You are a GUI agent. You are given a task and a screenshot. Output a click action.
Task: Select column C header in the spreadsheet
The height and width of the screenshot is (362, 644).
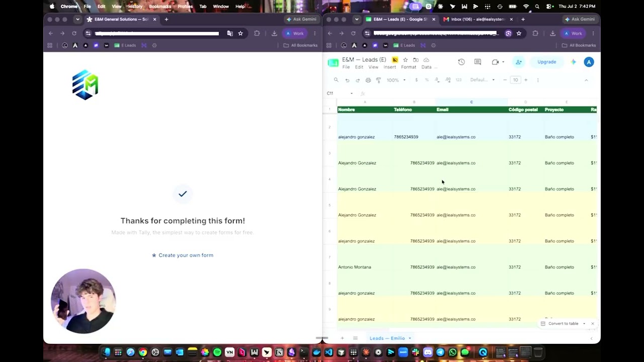(x=471, y=102)
